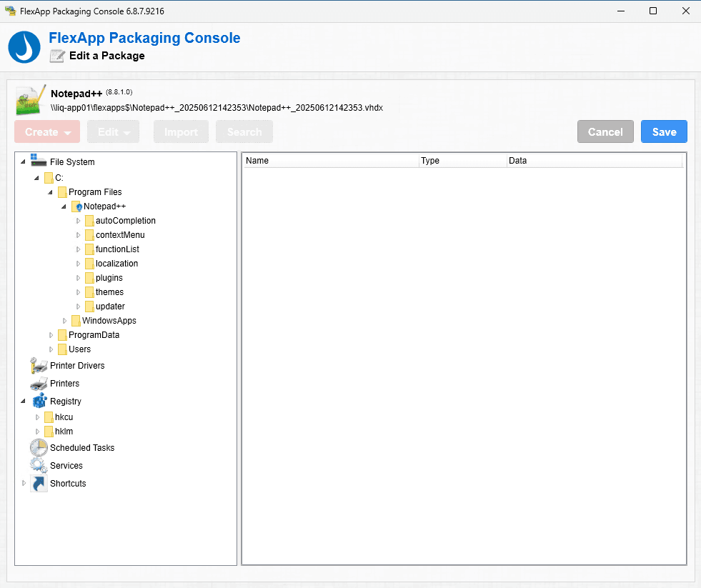Screen dimensions: 701x588
Task: Expand the ProgramData folder node
Action: pos(51,335)
